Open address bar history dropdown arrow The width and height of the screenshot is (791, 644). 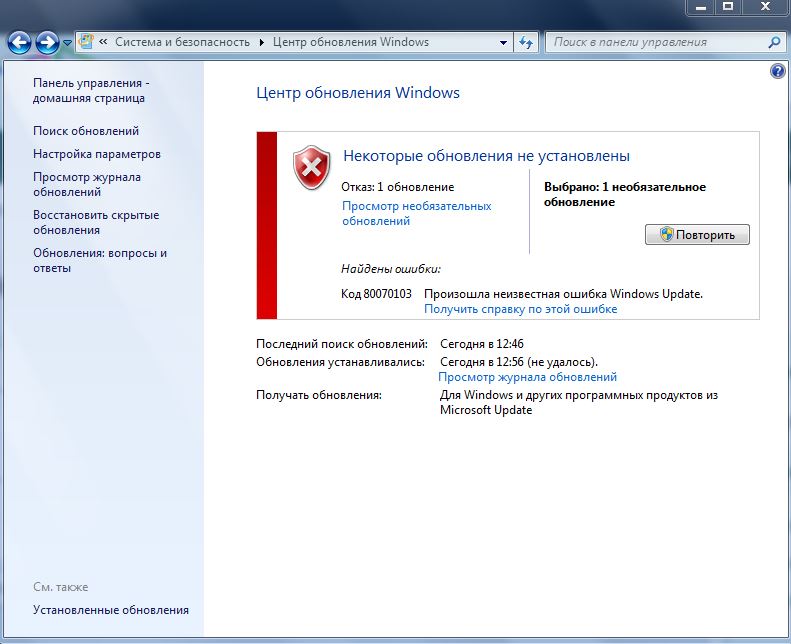pyautogui.click(x=503, y=42)
